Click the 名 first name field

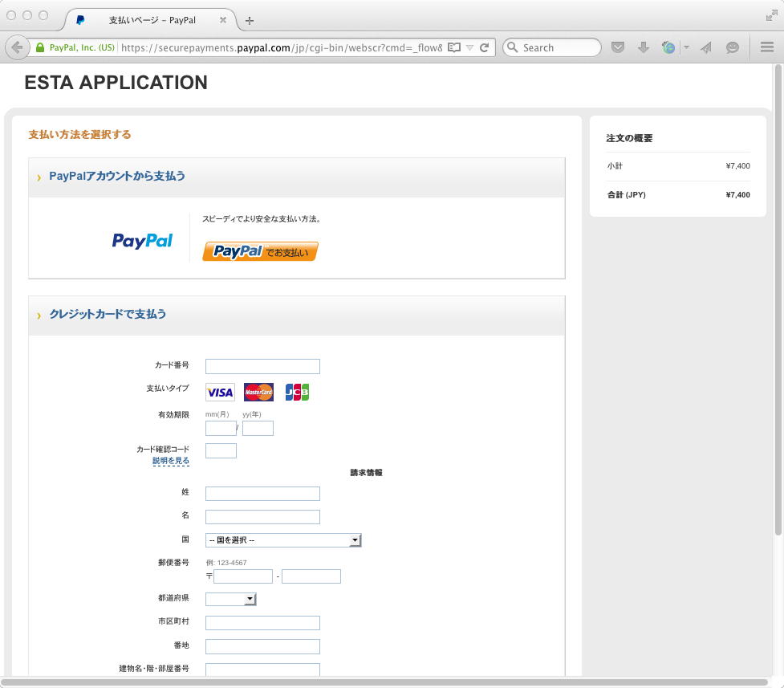pyautogui.click(x=262, y=517)
